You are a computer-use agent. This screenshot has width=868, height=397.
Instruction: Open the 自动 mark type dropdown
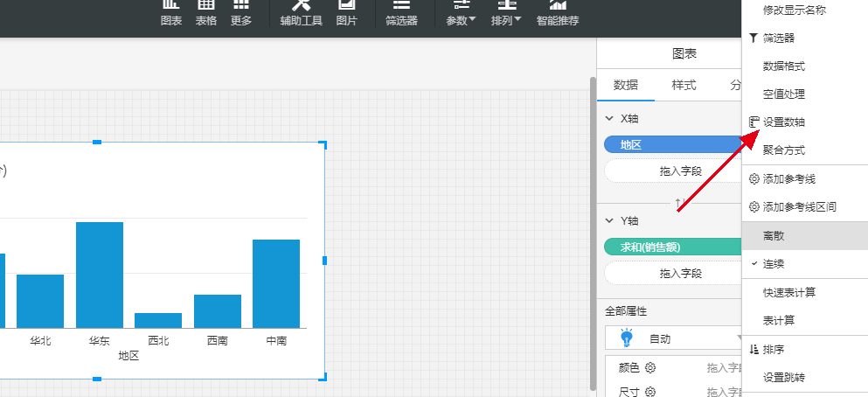pyautogui.click(x=673, y=338)
